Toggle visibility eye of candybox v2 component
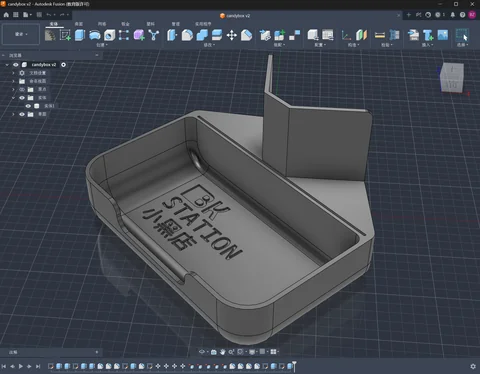 click(x=16, y=64)
